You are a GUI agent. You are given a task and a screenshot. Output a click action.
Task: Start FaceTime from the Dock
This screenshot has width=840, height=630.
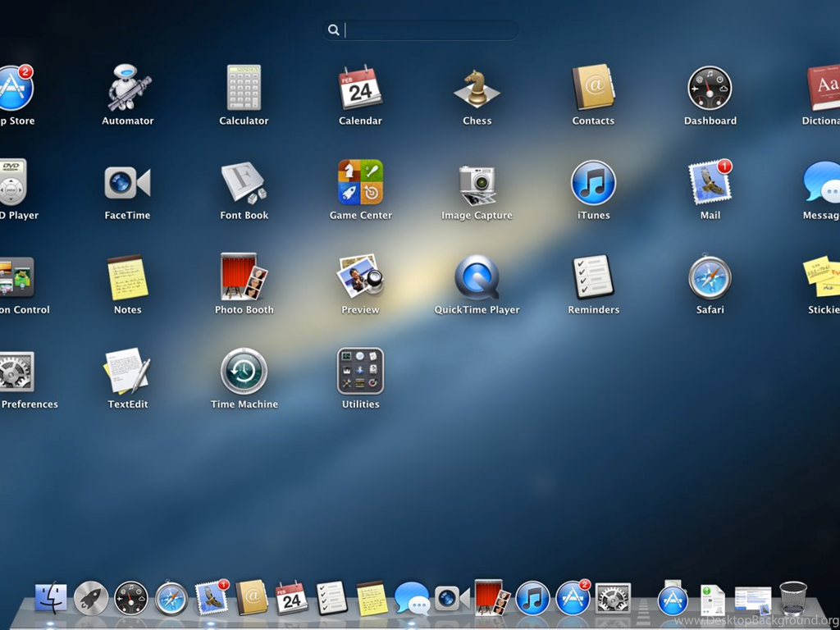(x=452, y=598)
